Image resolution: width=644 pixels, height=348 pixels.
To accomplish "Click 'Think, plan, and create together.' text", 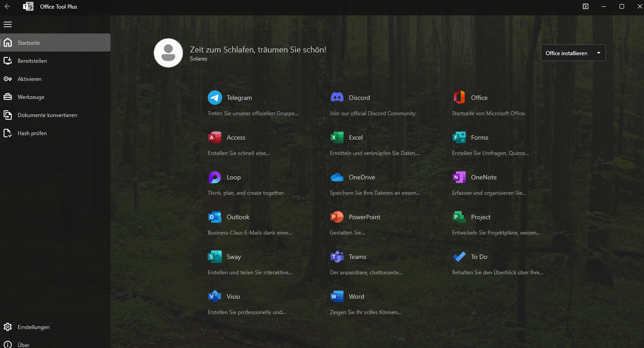I will coord(246,193).
